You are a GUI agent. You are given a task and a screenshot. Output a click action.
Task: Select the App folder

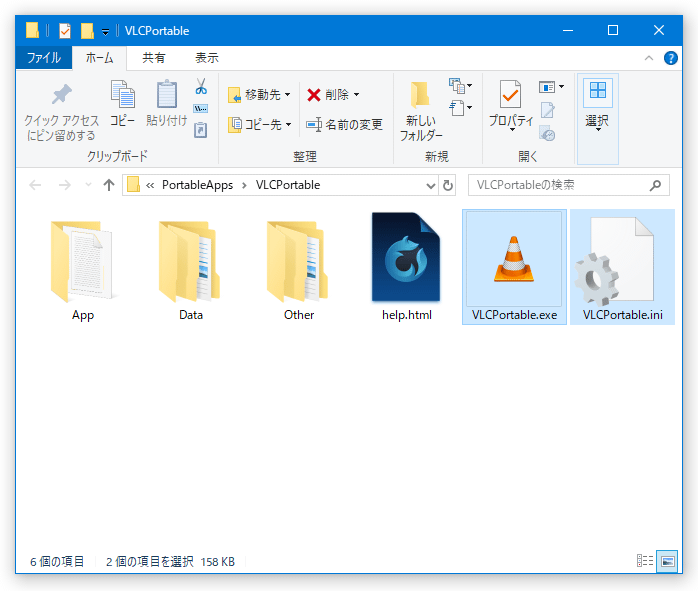[83, 269]
